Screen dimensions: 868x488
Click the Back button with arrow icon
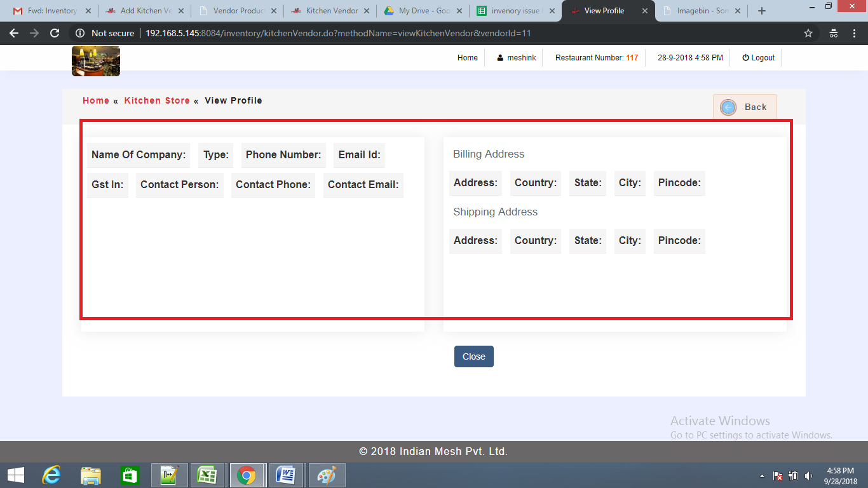745,107
